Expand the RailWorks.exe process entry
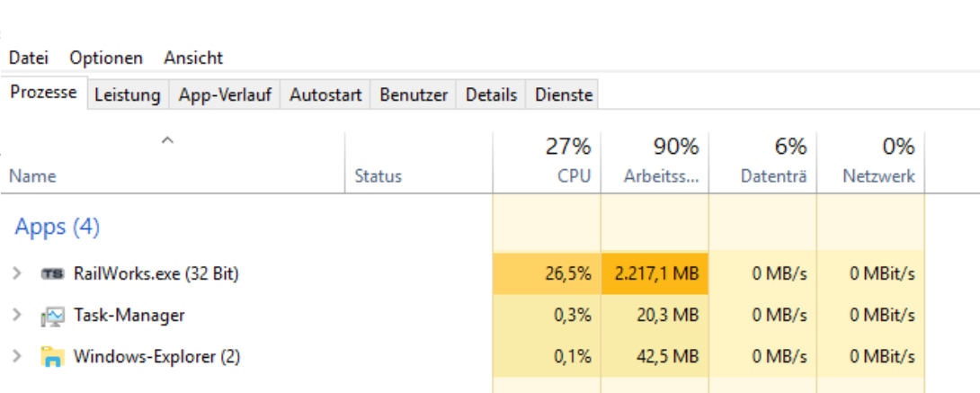The image size is (980, 393). point(17,273)
